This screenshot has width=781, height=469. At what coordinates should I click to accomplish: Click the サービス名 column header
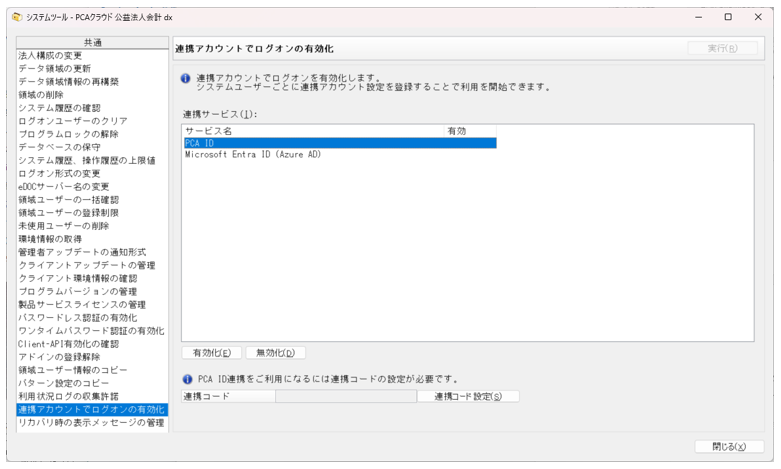312,131
